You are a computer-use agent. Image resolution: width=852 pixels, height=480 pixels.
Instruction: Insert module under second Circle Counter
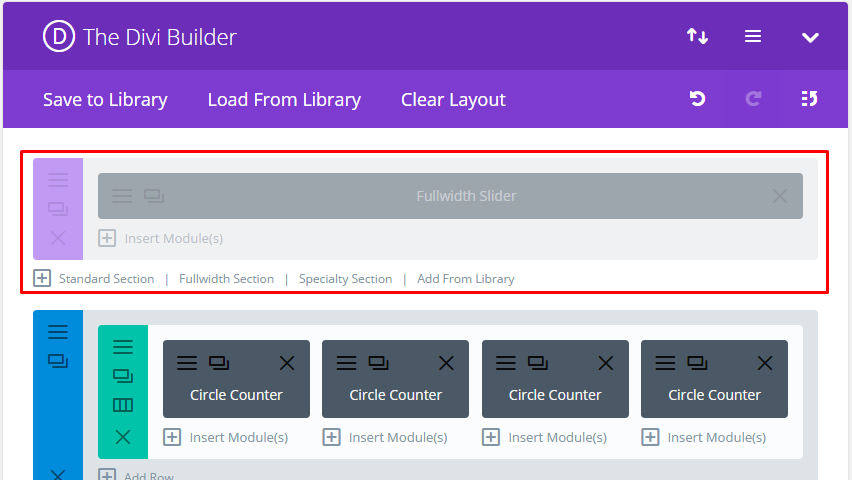point(385,437)
